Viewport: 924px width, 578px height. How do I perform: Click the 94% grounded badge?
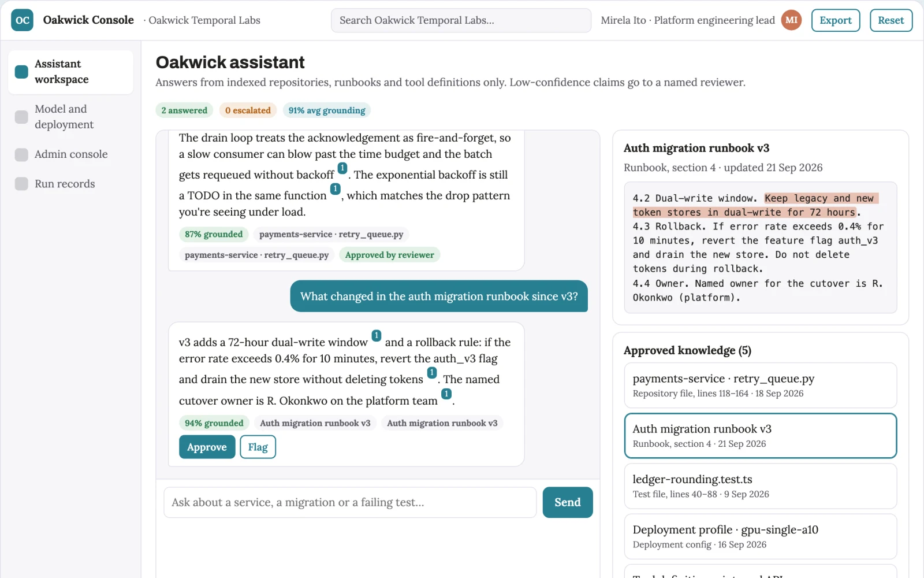[214, 423]
